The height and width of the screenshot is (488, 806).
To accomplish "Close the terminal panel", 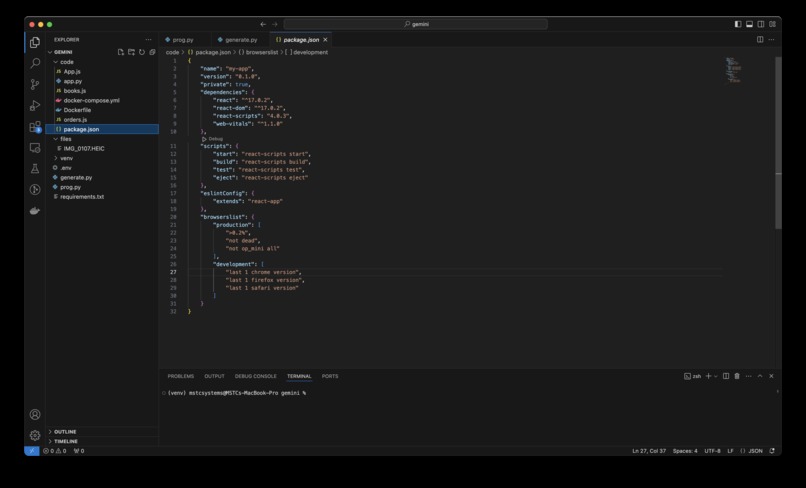I will tap(772, 376).
